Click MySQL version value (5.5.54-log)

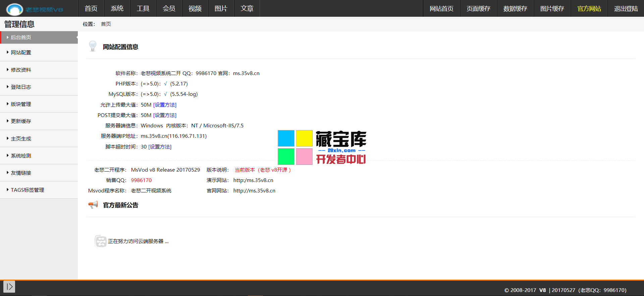tap(184, 94)
